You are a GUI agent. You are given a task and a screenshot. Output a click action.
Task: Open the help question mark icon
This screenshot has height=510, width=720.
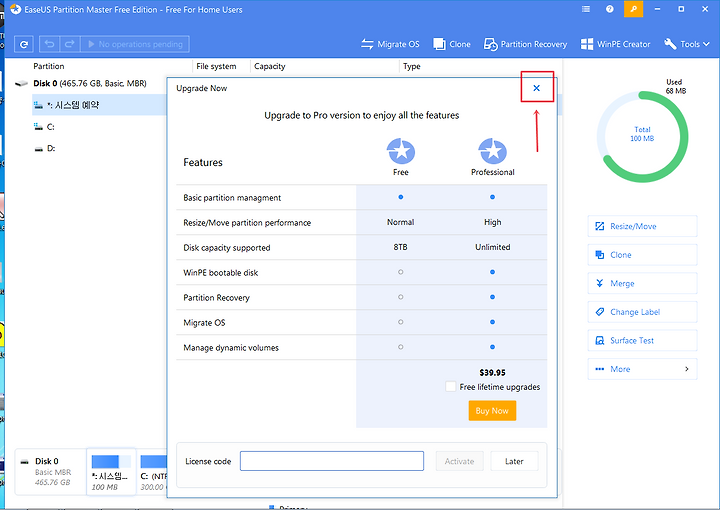coord(609,9)
